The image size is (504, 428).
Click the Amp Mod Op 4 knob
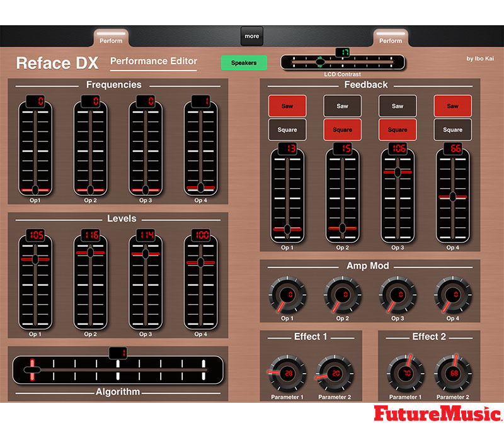(452, 295)
